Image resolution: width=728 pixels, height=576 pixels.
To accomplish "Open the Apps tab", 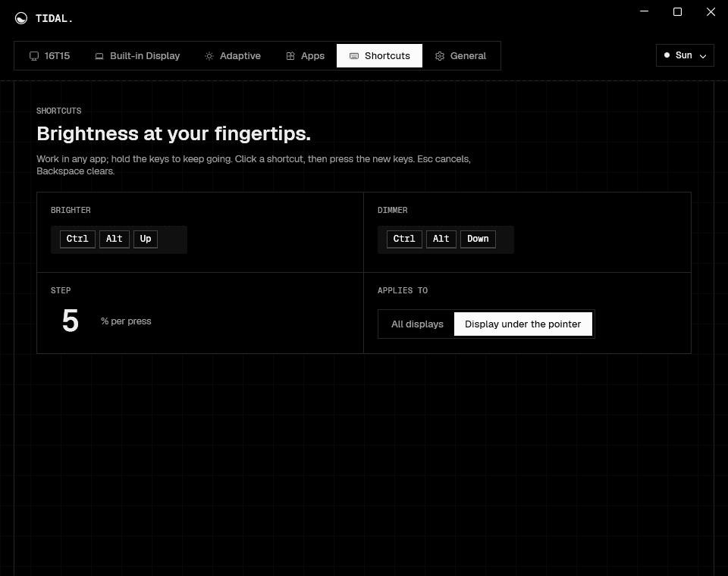I will (x=306, y=55).
